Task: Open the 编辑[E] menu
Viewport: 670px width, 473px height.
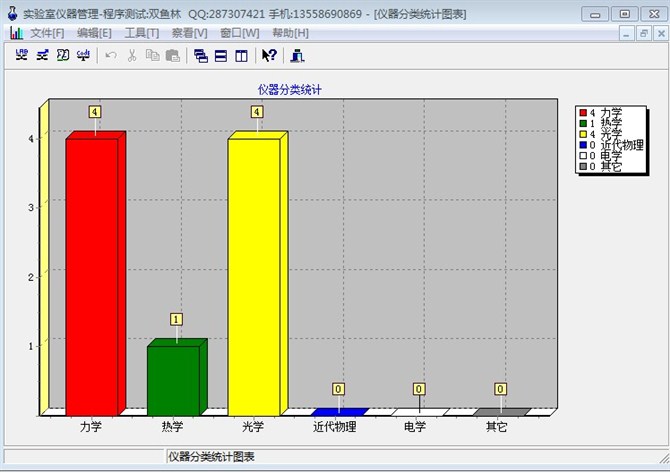Action: [x=94, y=33]
